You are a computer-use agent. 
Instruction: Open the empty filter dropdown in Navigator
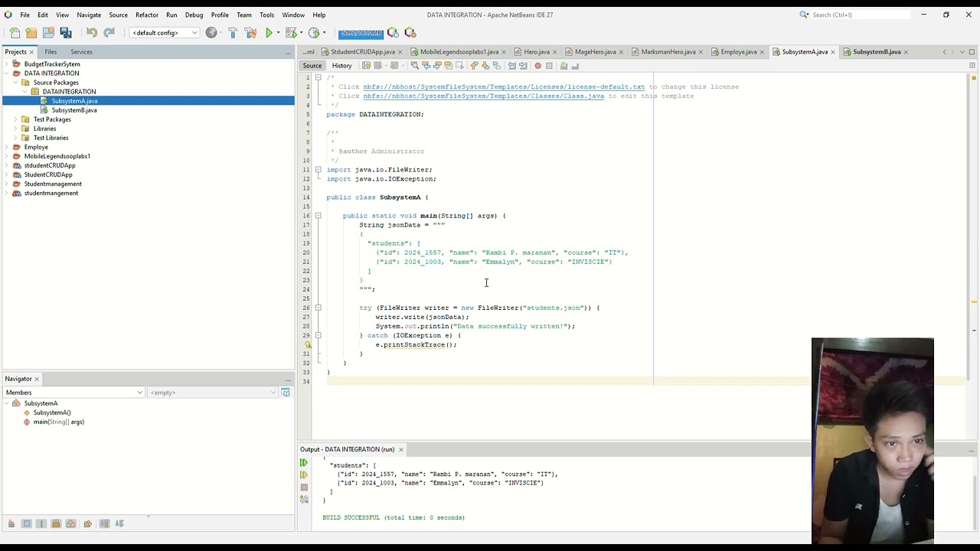(x=213, y=393)
